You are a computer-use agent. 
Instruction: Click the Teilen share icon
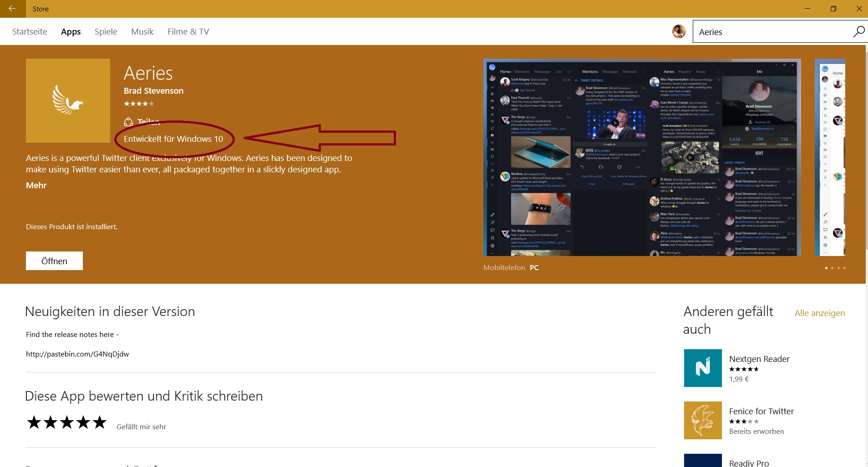128,122
